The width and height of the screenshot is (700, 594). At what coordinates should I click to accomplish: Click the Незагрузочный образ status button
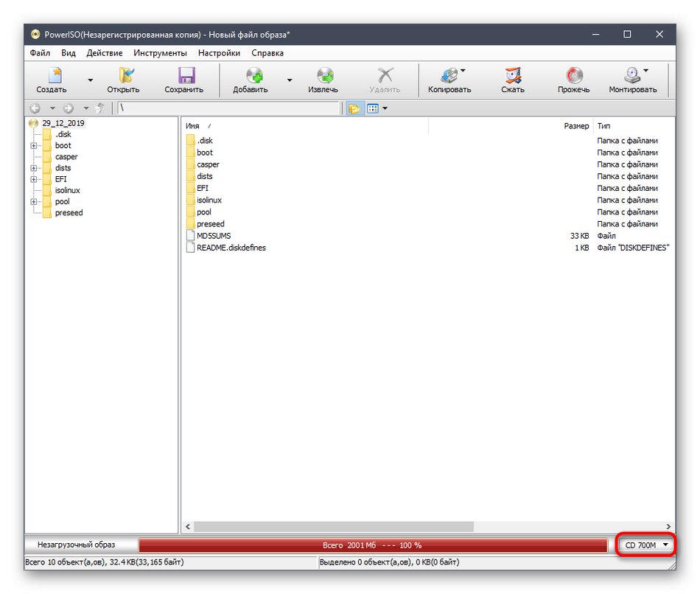click(x=77, y=545)
